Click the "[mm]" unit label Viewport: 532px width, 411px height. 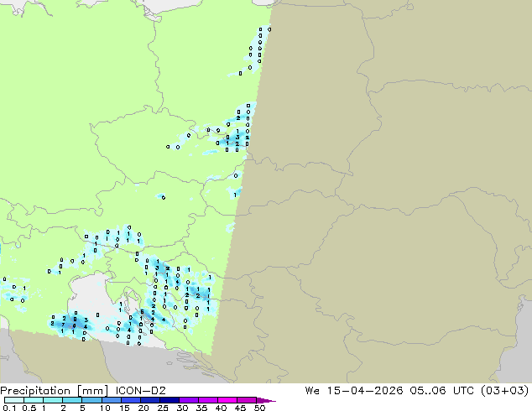coord(93,391)
